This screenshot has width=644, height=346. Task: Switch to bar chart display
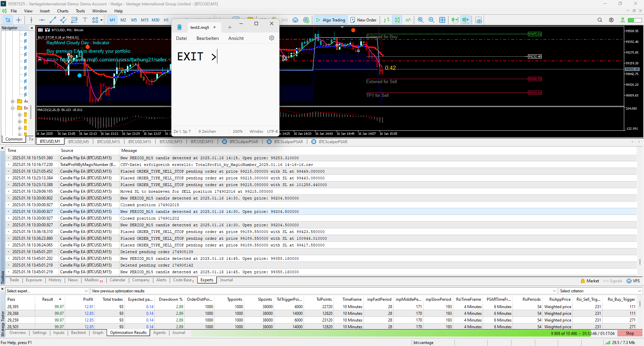pyautogui.click(x=387, y=20)
